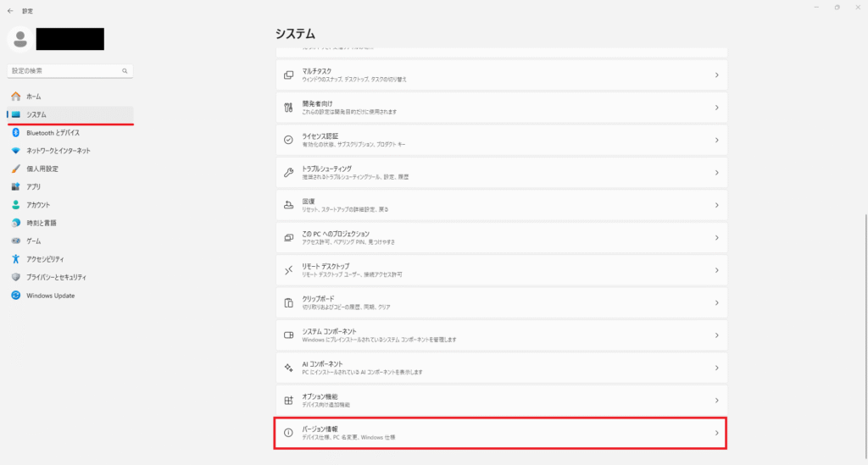Select プライバシーとセキュリティ in the sidebar

(56, 277)
